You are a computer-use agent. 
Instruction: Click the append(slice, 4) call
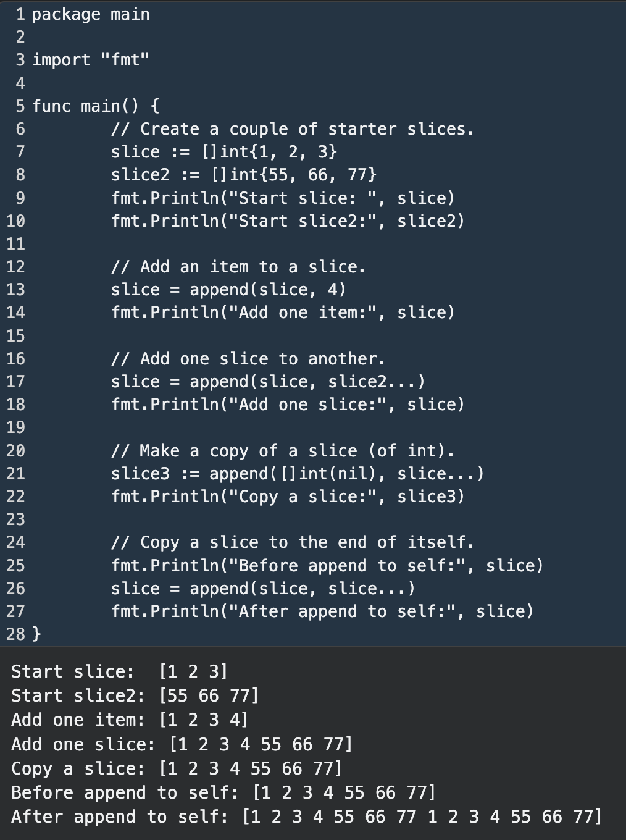click(267, 290)
